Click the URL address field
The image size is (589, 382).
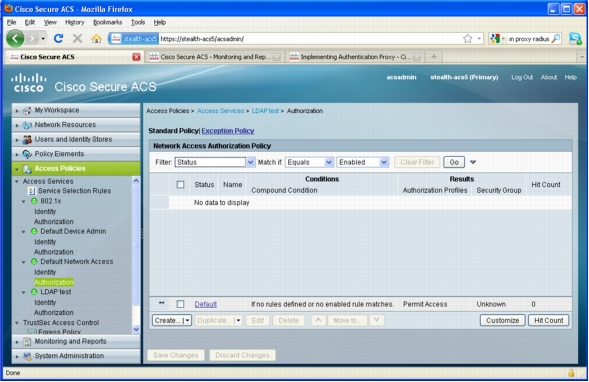coord(310,38)
